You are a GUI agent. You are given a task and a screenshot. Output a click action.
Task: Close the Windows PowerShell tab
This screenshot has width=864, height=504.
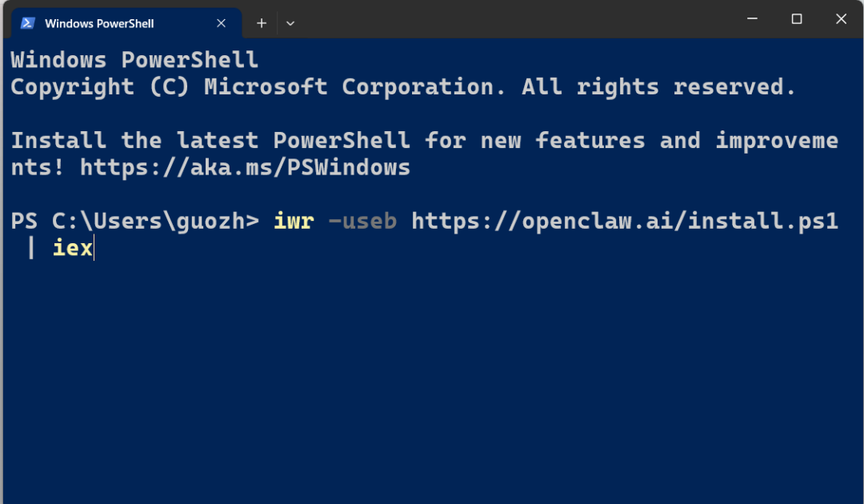coord(222,23)
